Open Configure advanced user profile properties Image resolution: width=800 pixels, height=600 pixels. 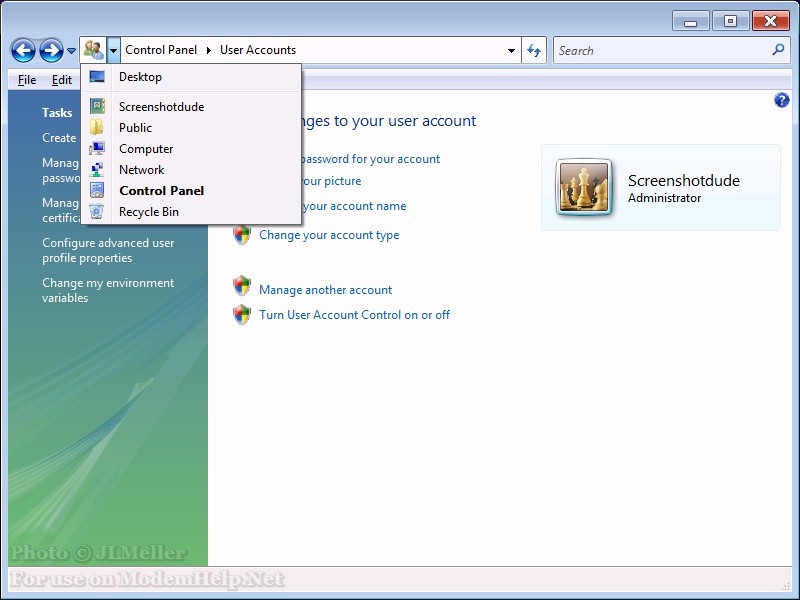108,251
